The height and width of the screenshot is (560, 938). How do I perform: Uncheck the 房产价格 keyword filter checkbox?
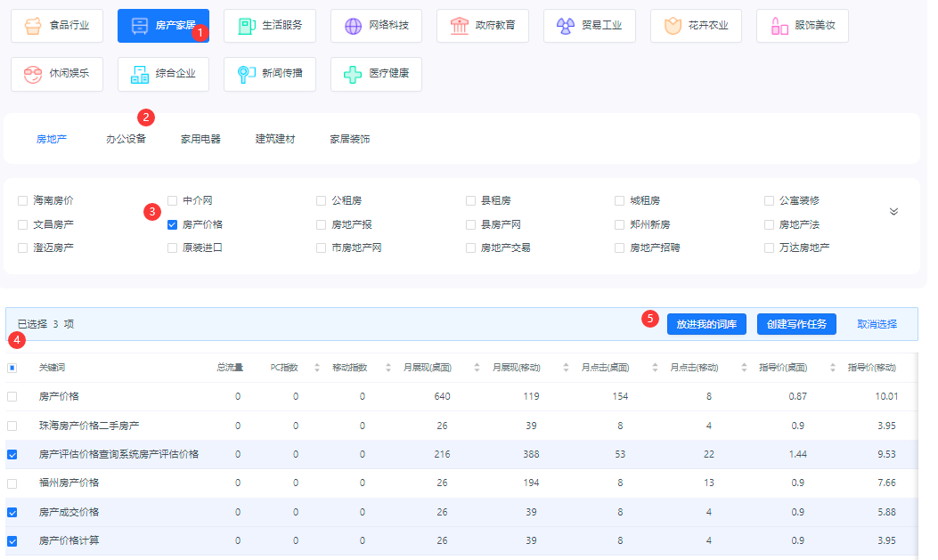click(173, 224)
